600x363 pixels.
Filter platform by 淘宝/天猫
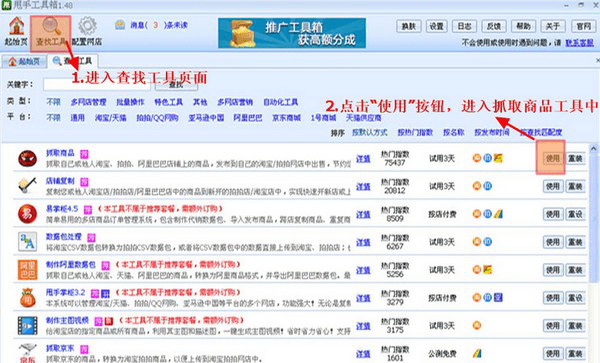(x=111, y=118)
